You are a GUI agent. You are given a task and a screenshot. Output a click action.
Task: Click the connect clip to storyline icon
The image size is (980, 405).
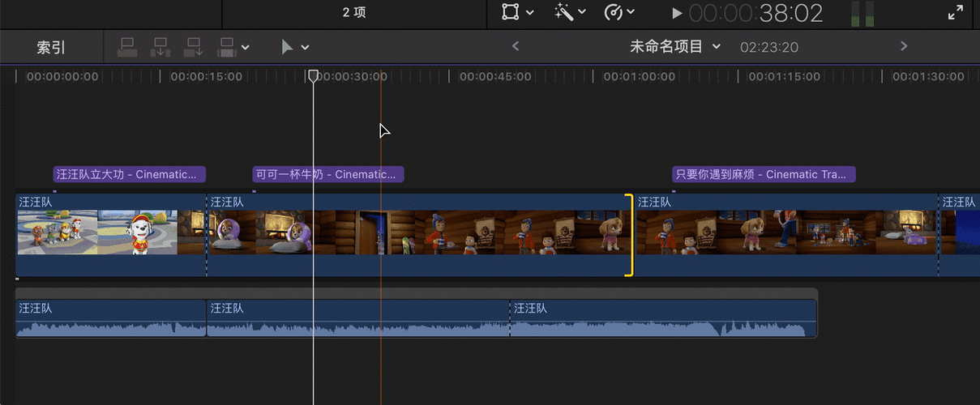pos(127,47)
